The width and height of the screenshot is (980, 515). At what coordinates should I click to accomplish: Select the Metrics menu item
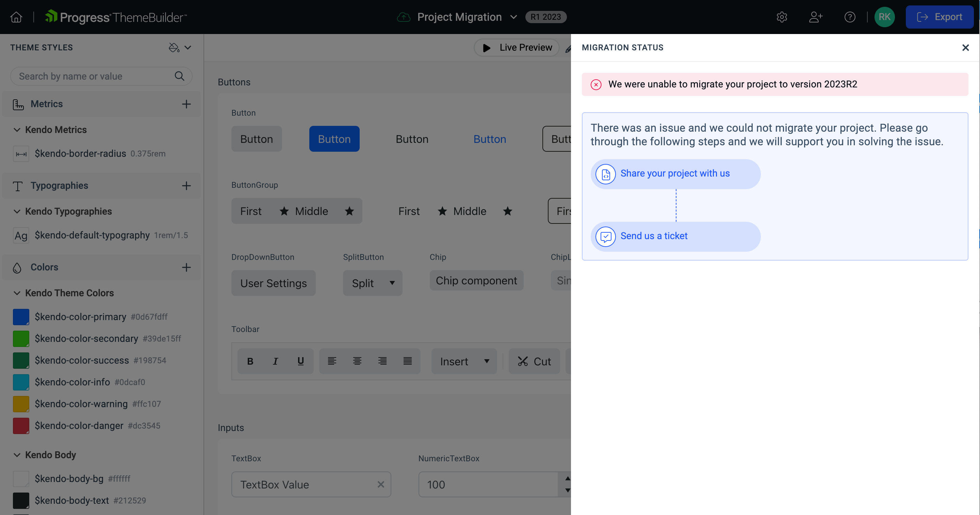pos(46,104)
